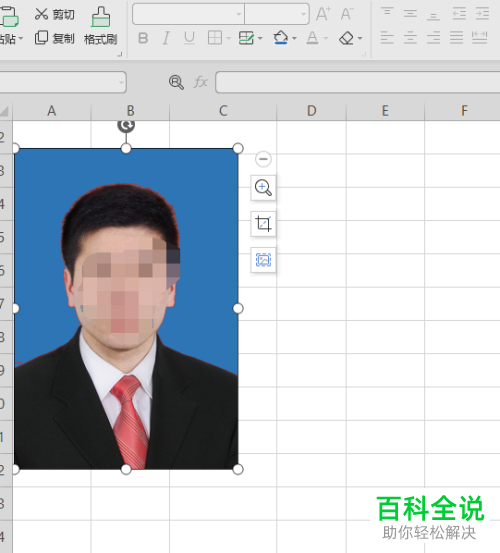
Task: Click the eraser clear icon
Action: (x=346, y=38)
